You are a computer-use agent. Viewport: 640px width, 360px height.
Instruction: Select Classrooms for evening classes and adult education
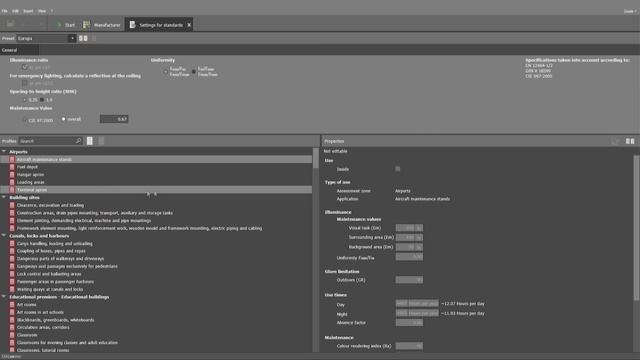[67, 343]
